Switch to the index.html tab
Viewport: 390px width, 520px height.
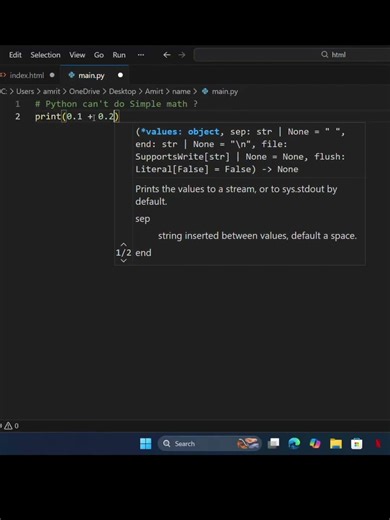click(x=27, y=75)
